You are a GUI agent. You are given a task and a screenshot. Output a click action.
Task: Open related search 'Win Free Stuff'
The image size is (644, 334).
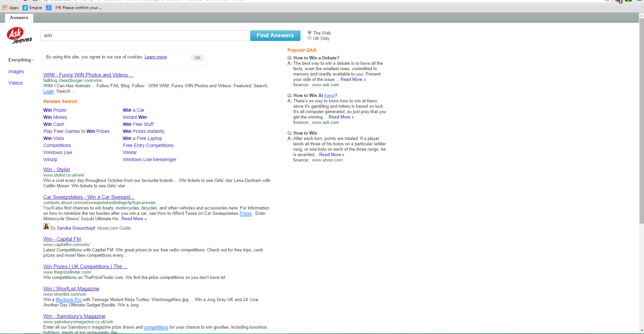(x=138, y=124)
